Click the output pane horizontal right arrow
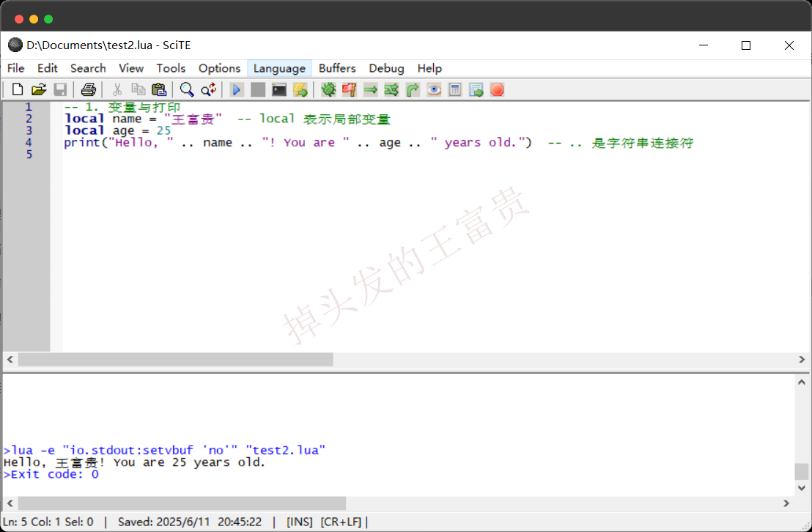 tap(786, 503)
